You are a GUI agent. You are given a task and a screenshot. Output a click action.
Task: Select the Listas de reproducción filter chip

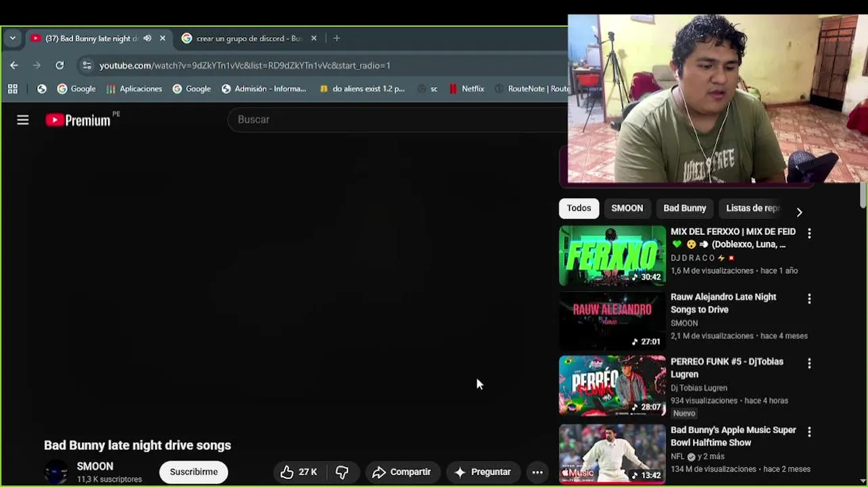(752, 208)
